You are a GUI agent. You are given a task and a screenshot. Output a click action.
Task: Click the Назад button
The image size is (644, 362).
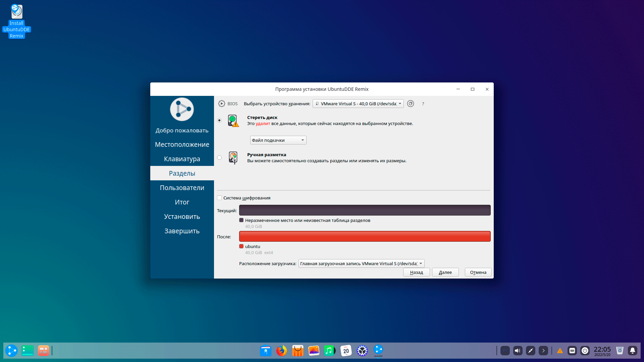[416, 272]
